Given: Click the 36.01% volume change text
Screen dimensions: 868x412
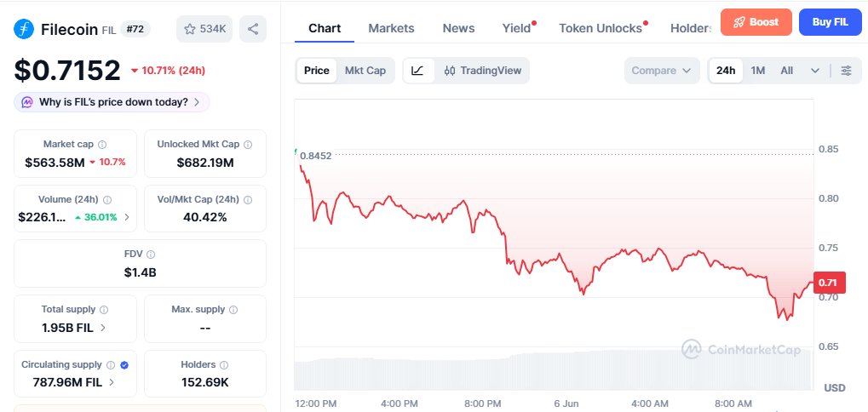Looking at the screenshot, I should point(101,217).
